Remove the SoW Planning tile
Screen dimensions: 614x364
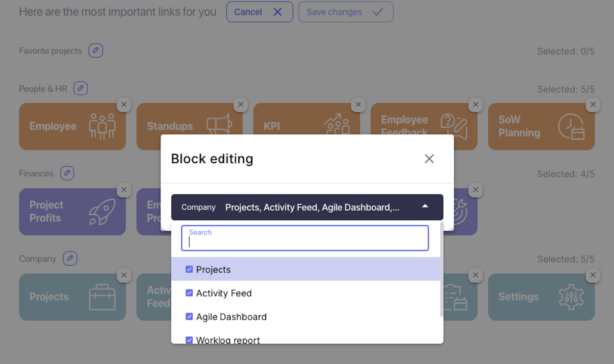(593, 105)
